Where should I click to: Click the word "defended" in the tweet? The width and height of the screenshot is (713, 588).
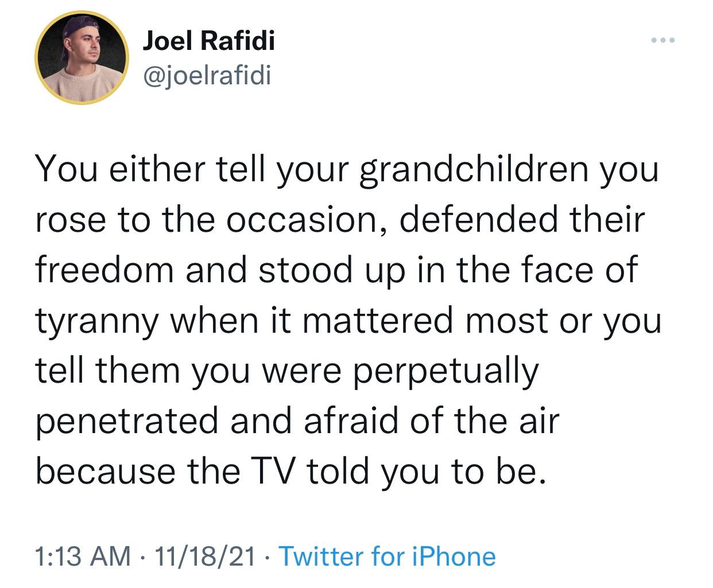pyautogui.click(x=477, y=220)
